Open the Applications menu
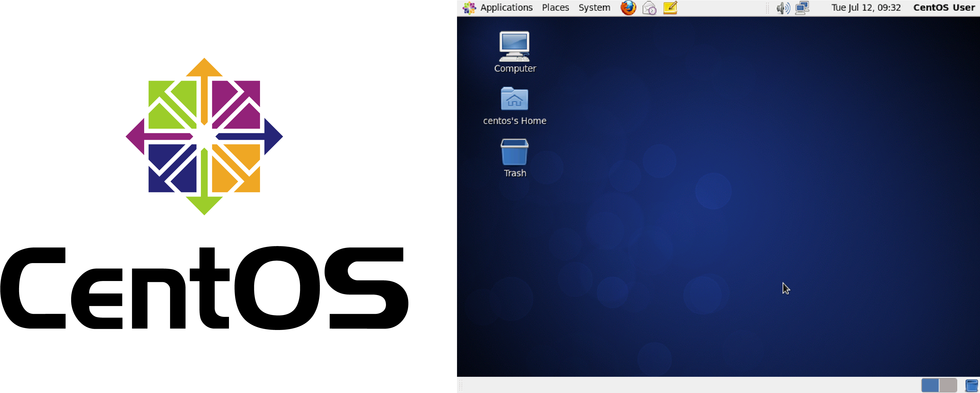The width and height of the screenshot is (980, 393). [506, 7]
